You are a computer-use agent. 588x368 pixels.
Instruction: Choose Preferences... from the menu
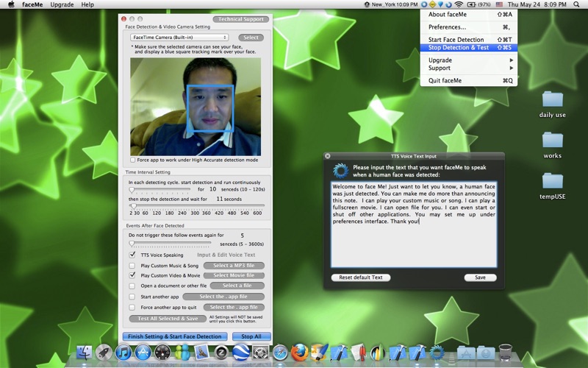point(469,27)
